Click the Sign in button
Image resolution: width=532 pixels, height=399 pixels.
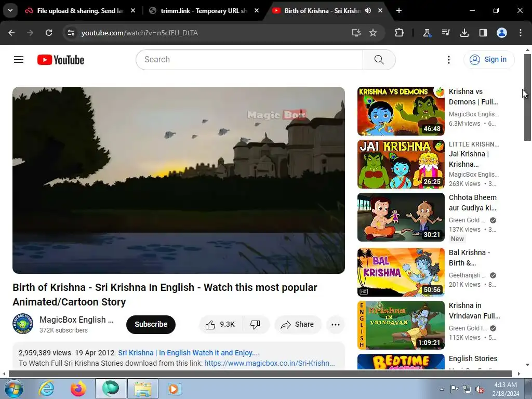(488, 60)
